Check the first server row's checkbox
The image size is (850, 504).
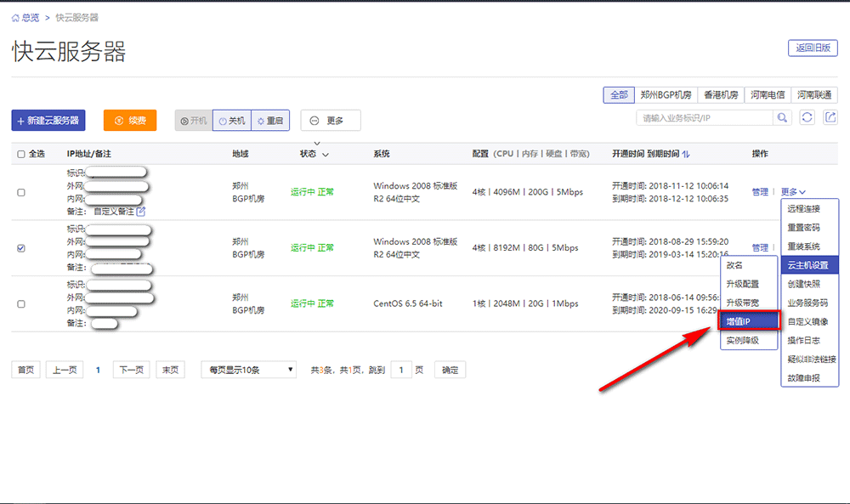(21, 192)
